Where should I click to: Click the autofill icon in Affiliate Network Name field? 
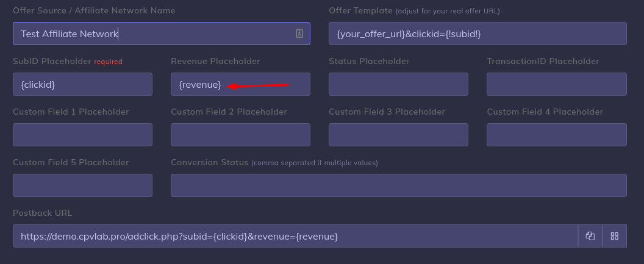(299, 34)
